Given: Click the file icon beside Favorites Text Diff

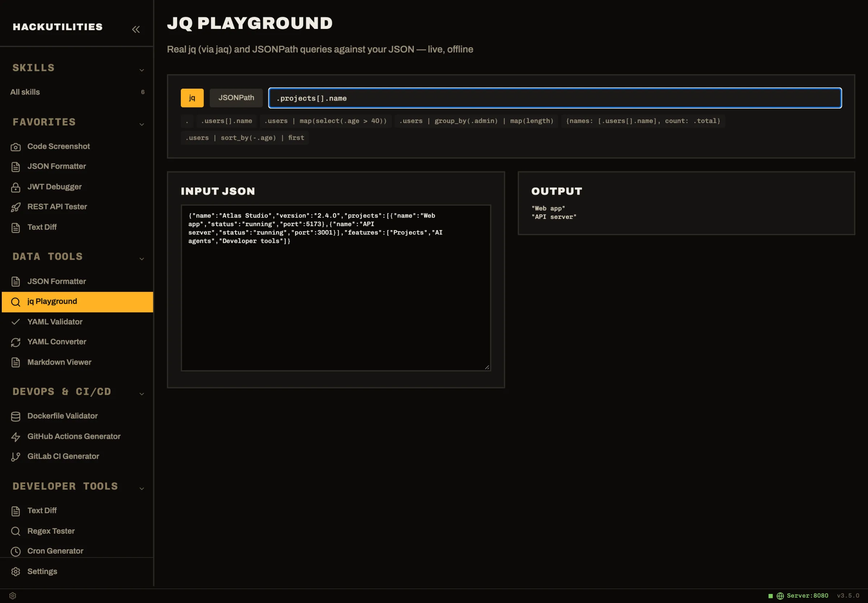Looking at the screenshot, I should [16, 228].
